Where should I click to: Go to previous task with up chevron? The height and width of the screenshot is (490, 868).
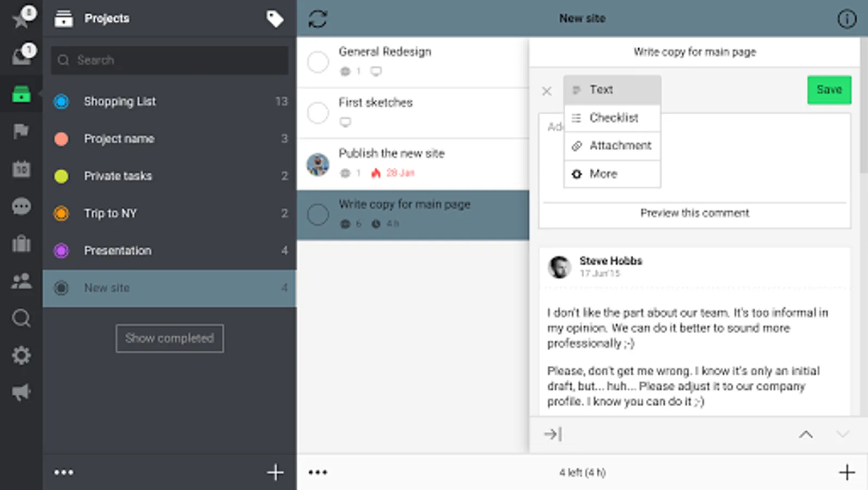click(x=806, y=434)
